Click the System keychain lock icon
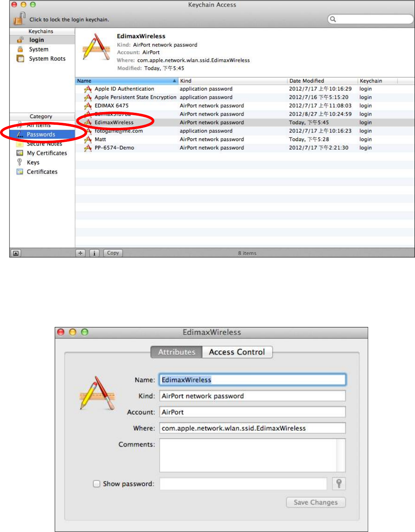The image size is (415, 532). pyautogui.click(x=20, y=49)
